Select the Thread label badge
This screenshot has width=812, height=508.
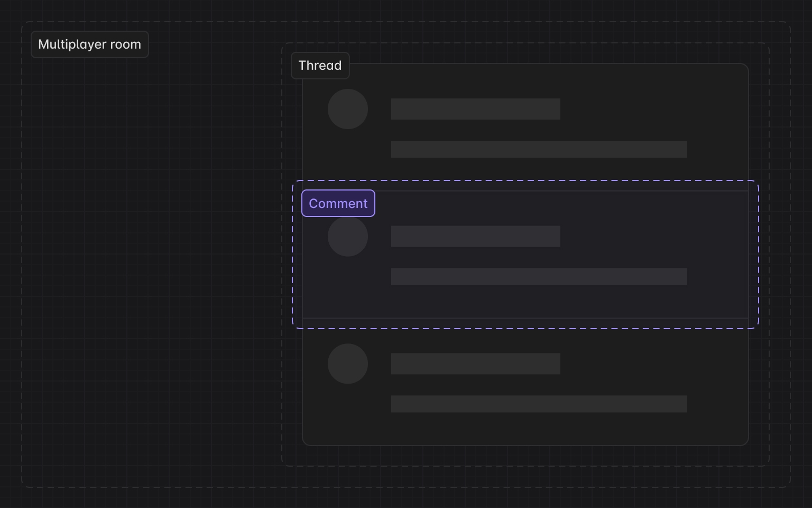pyautogui.click(x=320, y=66)
